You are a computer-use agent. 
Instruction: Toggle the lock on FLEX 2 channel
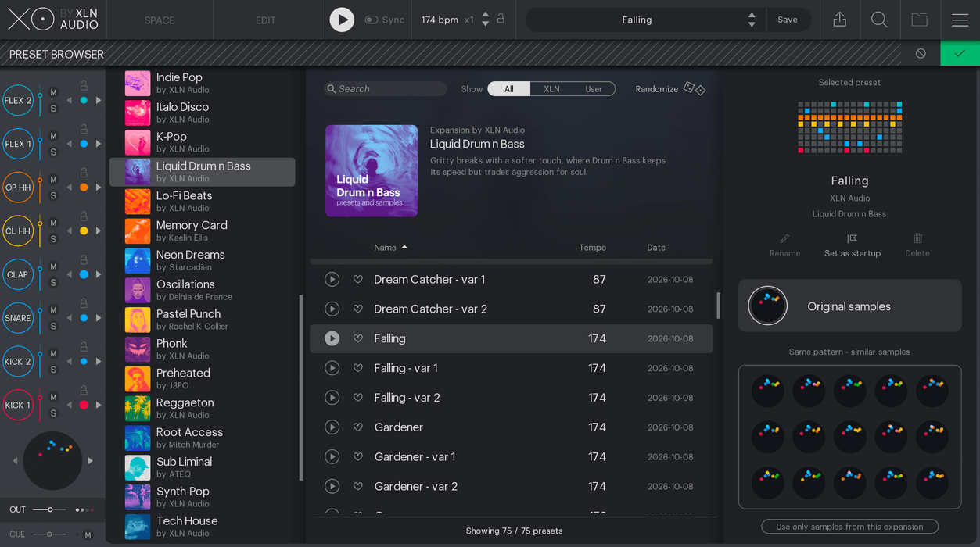tap(84, 85)
